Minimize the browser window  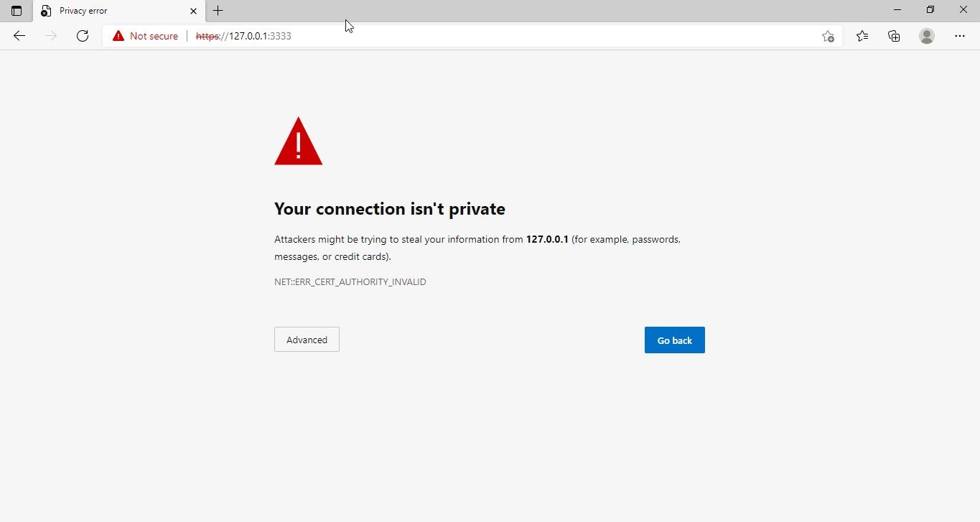(x=897, y=10)
